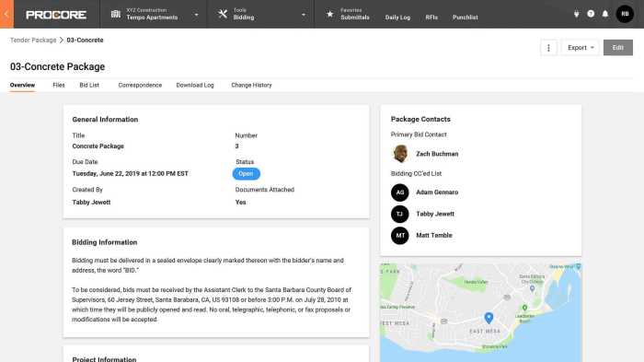
Task: Click the 03-Concrete breadcrumb
Action: point(85,40)
